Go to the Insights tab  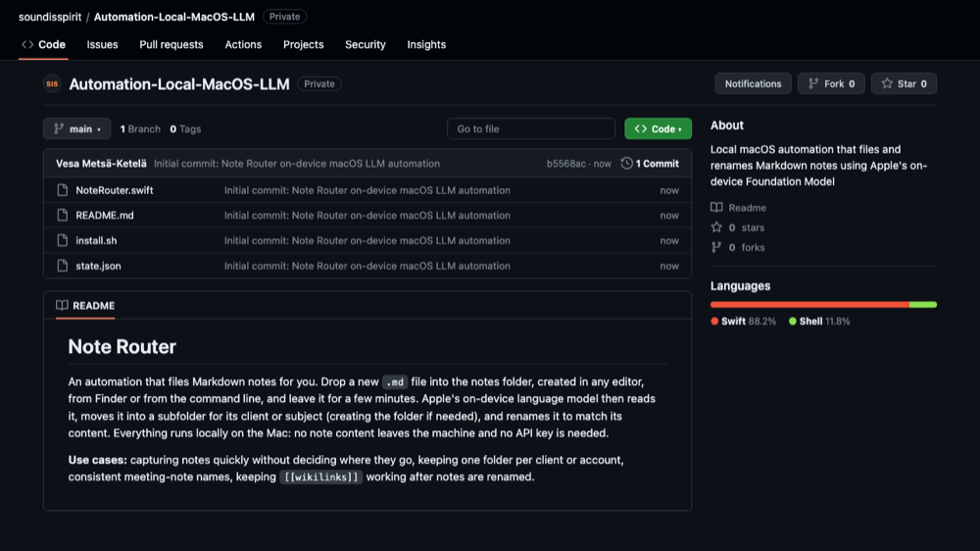426,44
